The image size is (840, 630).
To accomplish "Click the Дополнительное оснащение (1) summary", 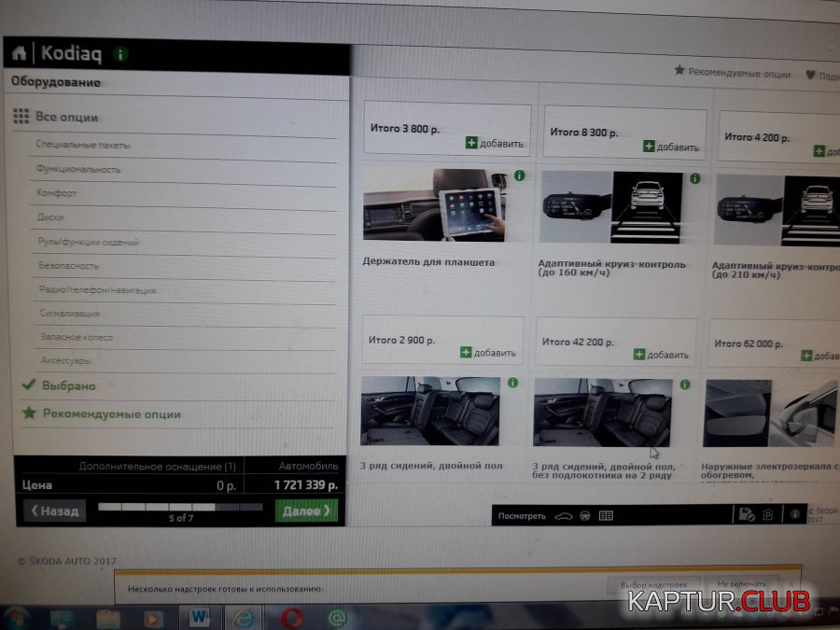I will [x=158, y=467].
